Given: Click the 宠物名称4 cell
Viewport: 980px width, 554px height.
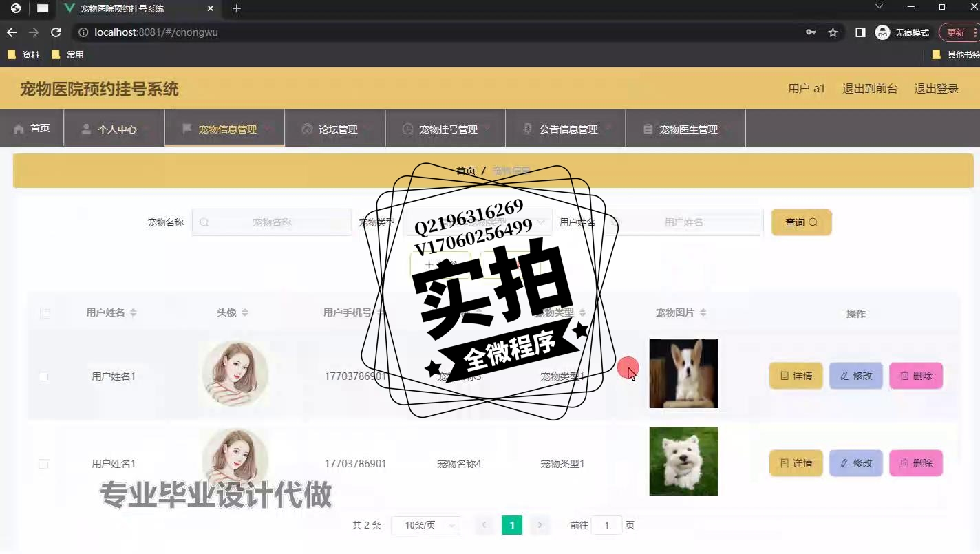Looking at the screenshot, I should click(x=459, y=464).
